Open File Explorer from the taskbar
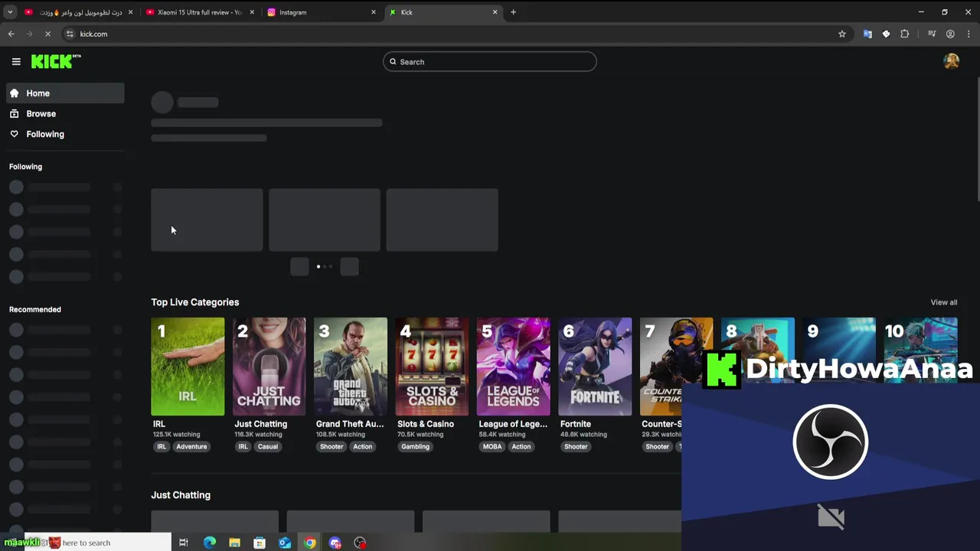The image size is (980, 551). point(234,543)
